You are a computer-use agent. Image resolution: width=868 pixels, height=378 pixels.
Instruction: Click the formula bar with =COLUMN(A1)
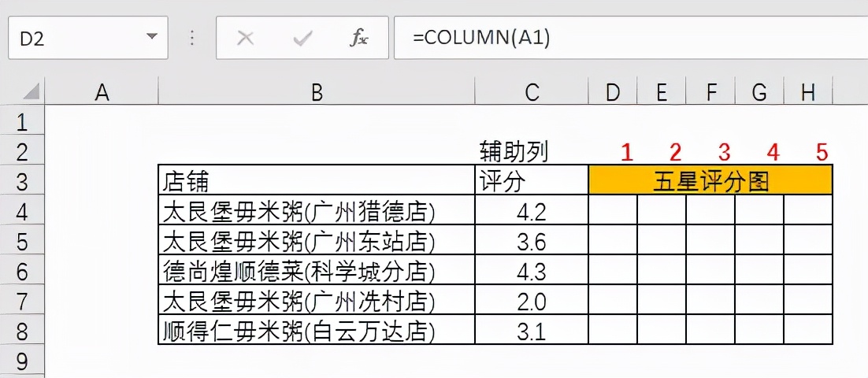point(630,38)
